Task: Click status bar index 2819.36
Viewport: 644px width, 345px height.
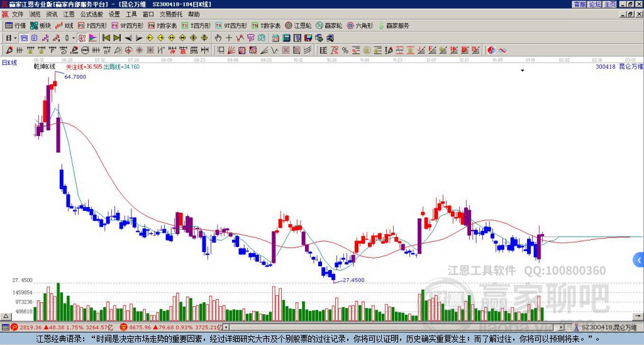Action: [x=30, y=327]
